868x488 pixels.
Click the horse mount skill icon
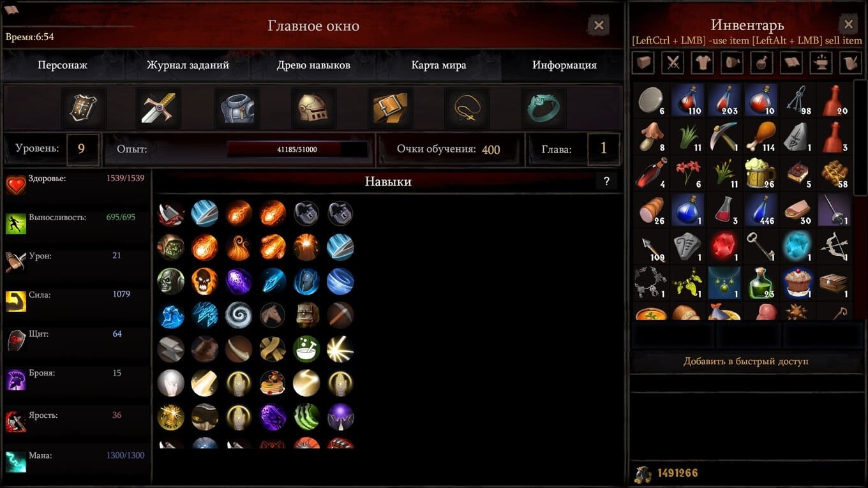tap(273, 315)
